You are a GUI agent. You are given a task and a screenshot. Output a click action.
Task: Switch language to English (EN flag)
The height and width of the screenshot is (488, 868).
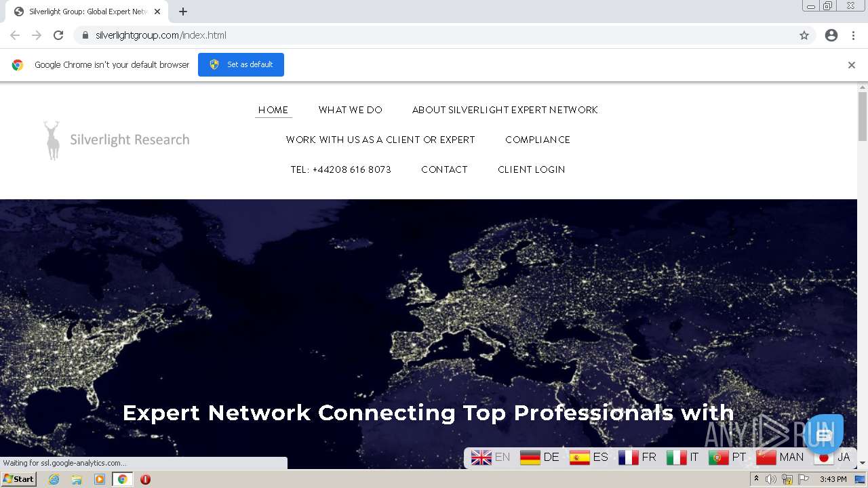click(490, 457)
